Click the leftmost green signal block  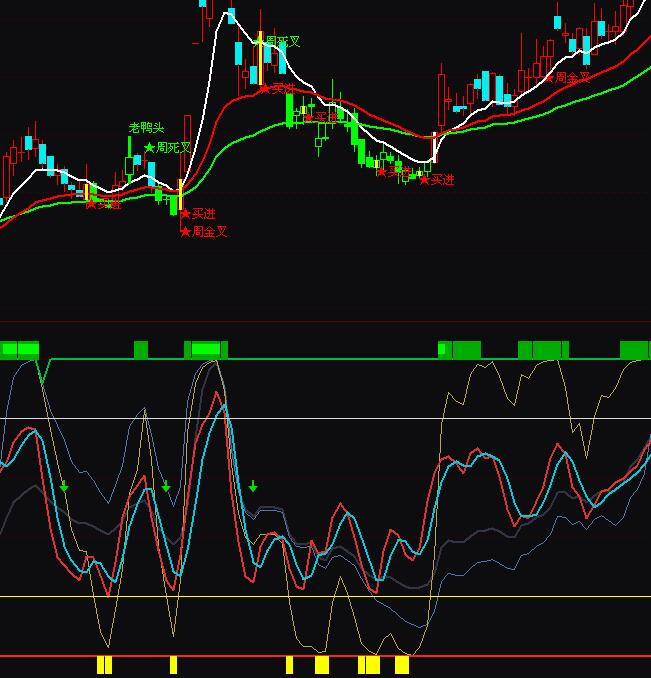click(20, 349)
